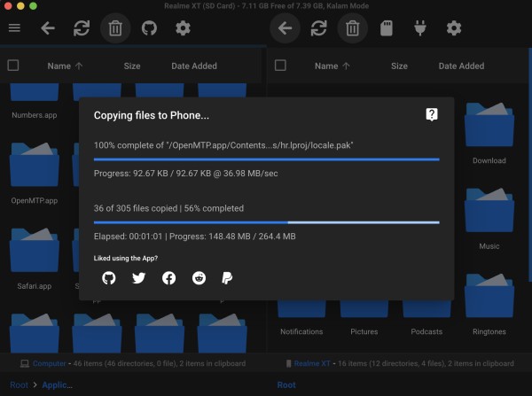Image resolution: width=532 pixels, height=396 pixels.
Task: Click the overall files copied progress bar
Action: (267, 222)
